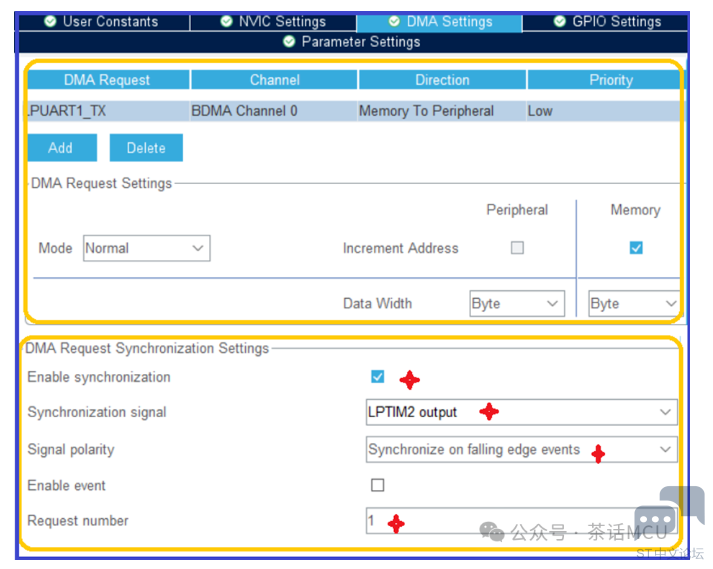
Task: Click the Add DMA request button
Action: tap(61, 147)
